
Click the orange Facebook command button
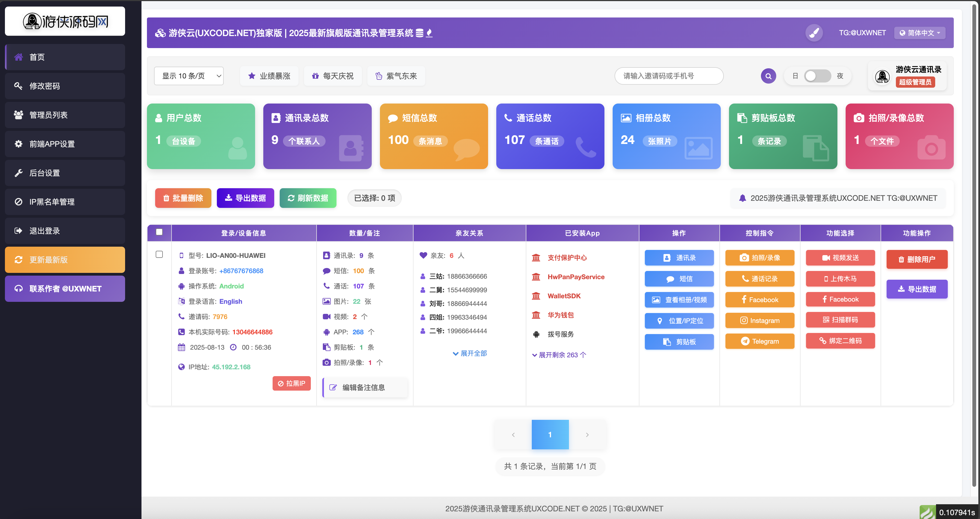760,299
